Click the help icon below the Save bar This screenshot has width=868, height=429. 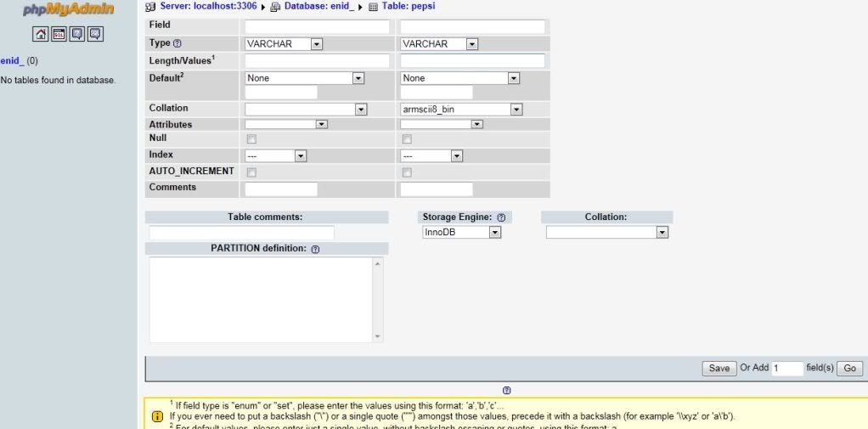506,390
